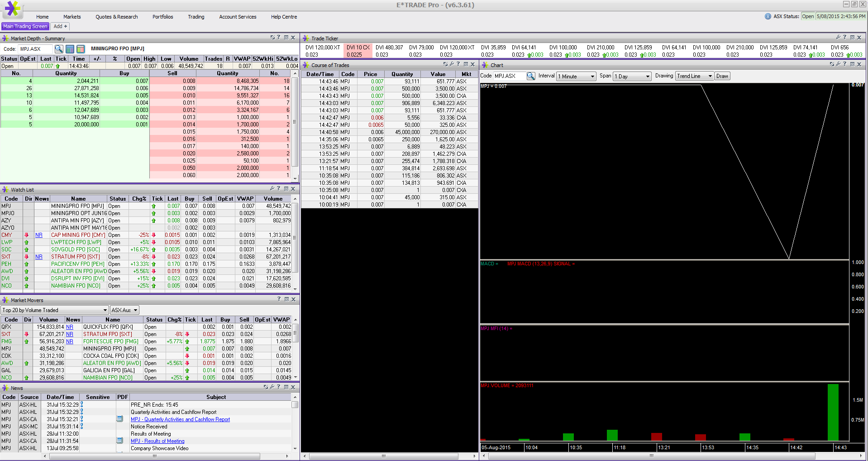Screen dimensions: 868x461
Task: Open Quotes & Research menu
Action: click(117, 17)
